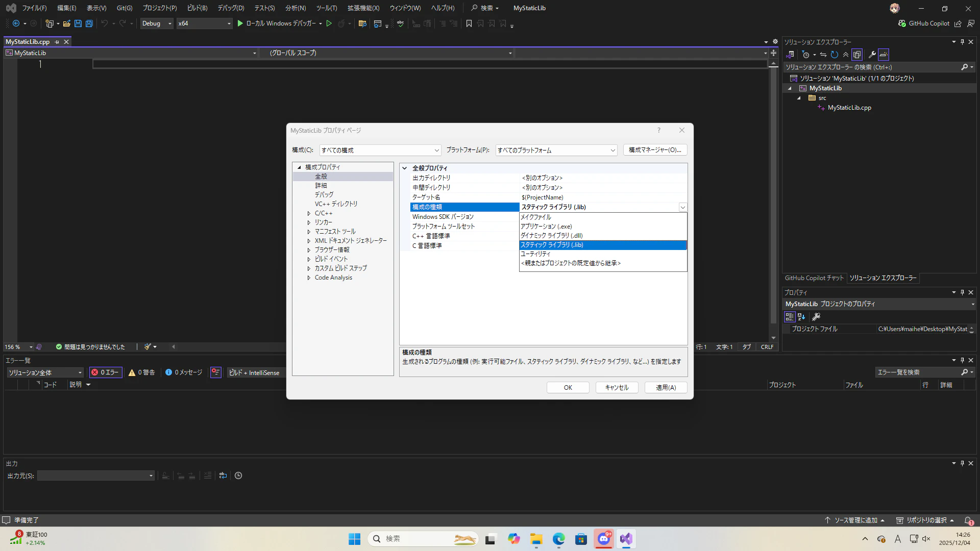Click the refresh icon in Solution Explorer
The image size is (980, 551).
point(835,55)
